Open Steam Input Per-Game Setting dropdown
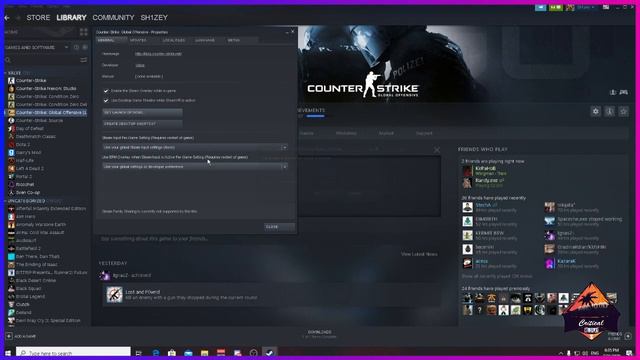This screenshot has height=360, width=640. (195, 147)
